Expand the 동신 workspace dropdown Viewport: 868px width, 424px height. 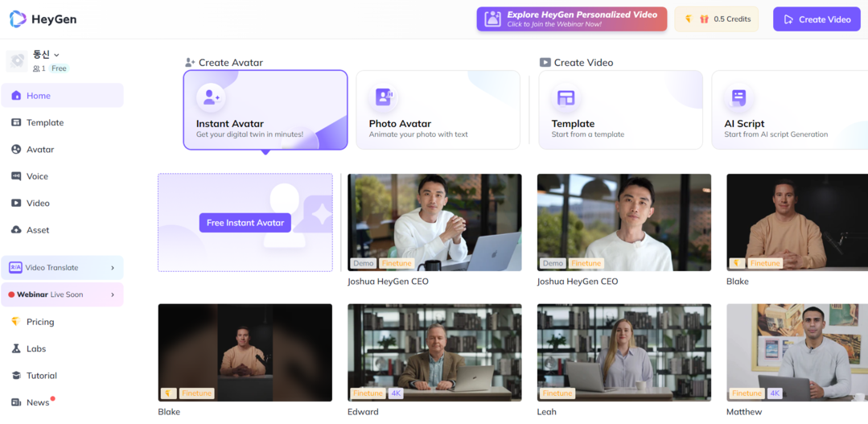47,54
